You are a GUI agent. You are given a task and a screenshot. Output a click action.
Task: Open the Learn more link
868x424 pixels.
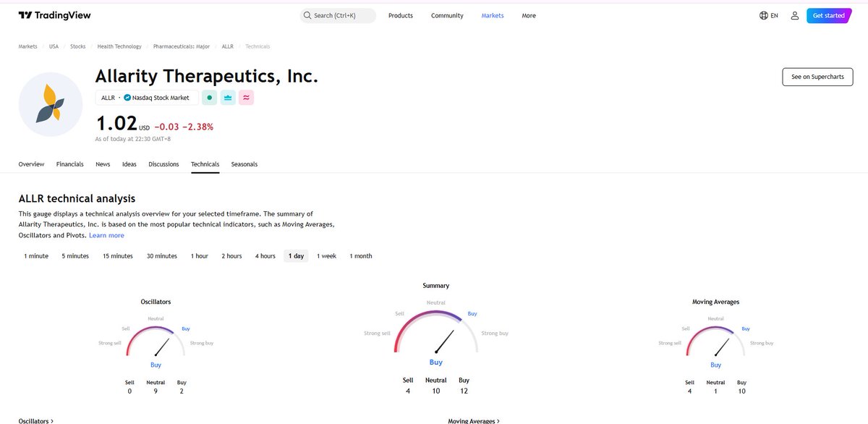(106, 235)
